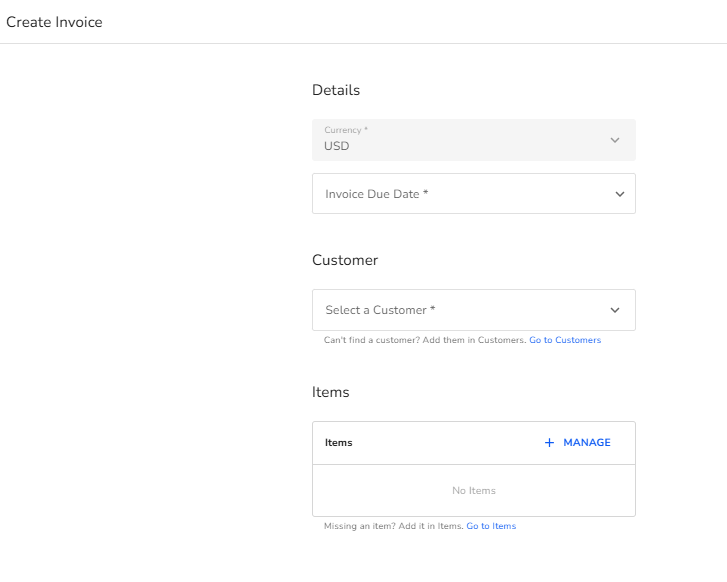Follow the Go to Customers link
Screen dimensions: 727x582
pos(565,340)
